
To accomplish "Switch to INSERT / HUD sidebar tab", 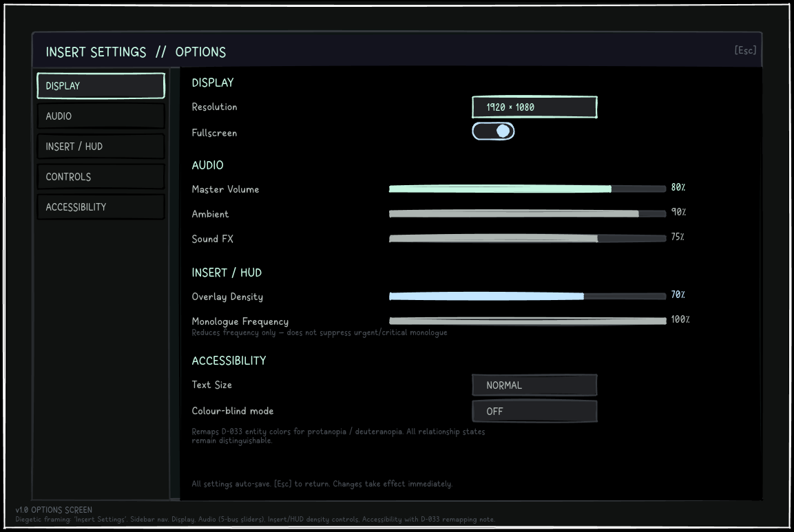I will tap(101, 147).
